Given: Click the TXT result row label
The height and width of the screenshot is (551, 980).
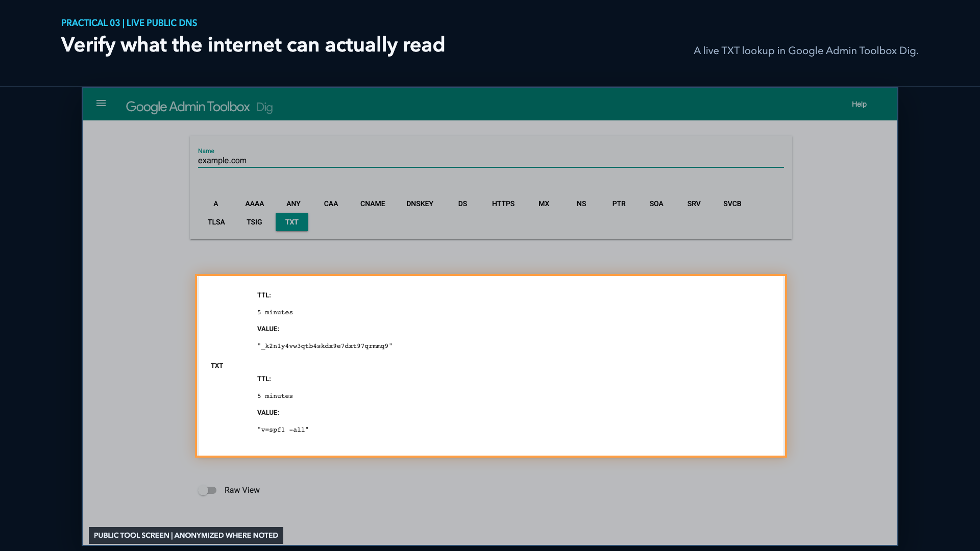Looking at the screenshot, I should 217,366.
